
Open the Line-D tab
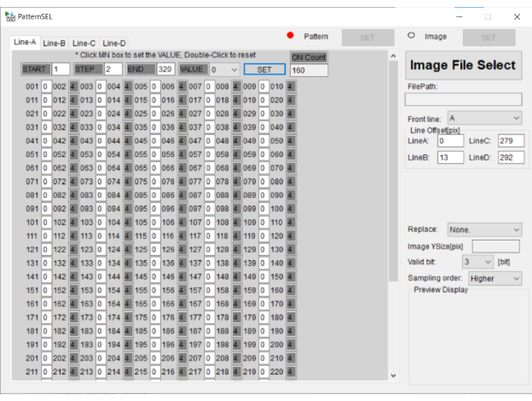point(114,43)
